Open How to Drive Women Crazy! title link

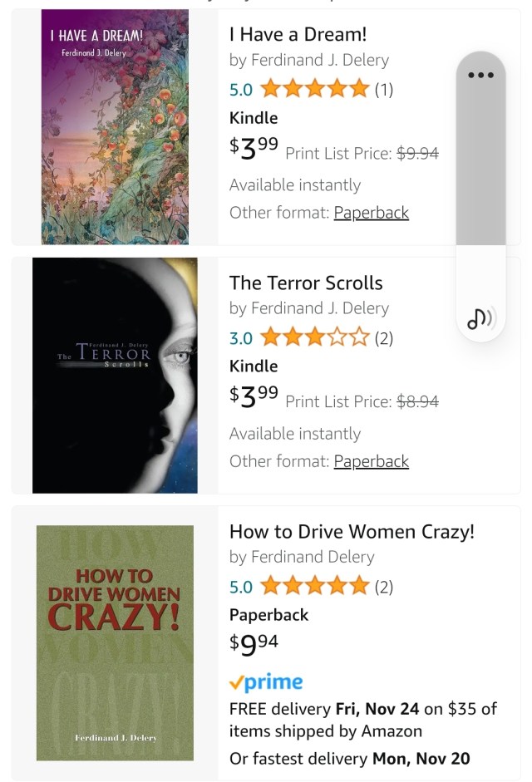(352, 532)
